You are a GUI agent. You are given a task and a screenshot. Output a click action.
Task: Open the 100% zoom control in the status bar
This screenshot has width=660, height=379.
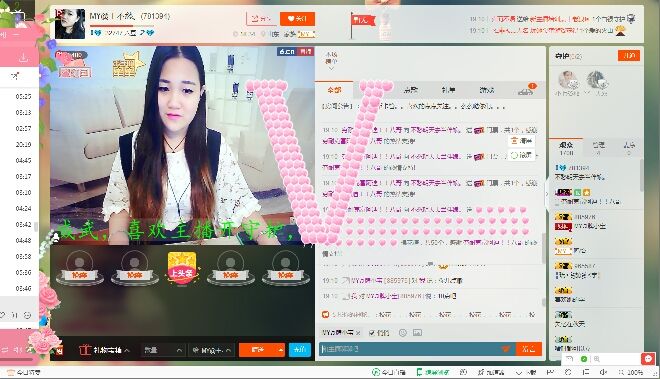coord(631,372)
